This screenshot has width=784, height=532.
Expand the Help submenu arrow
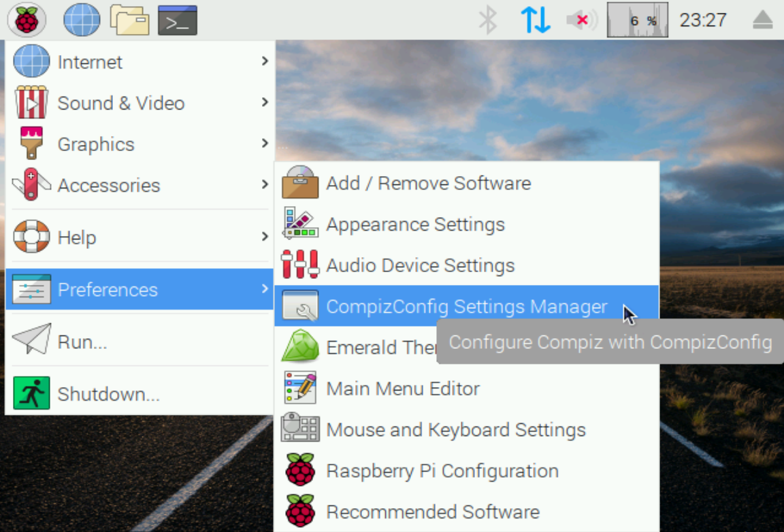point(265,236)
